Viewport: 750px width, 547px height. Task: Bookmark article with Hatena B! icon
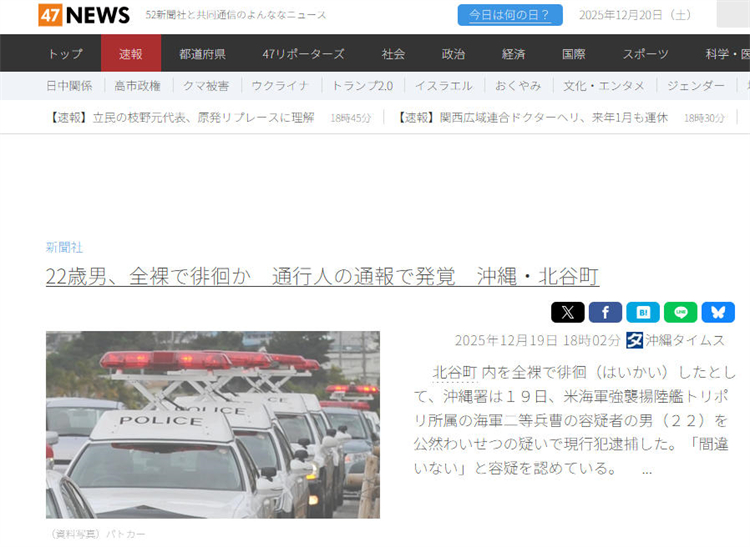pos(643,313)
